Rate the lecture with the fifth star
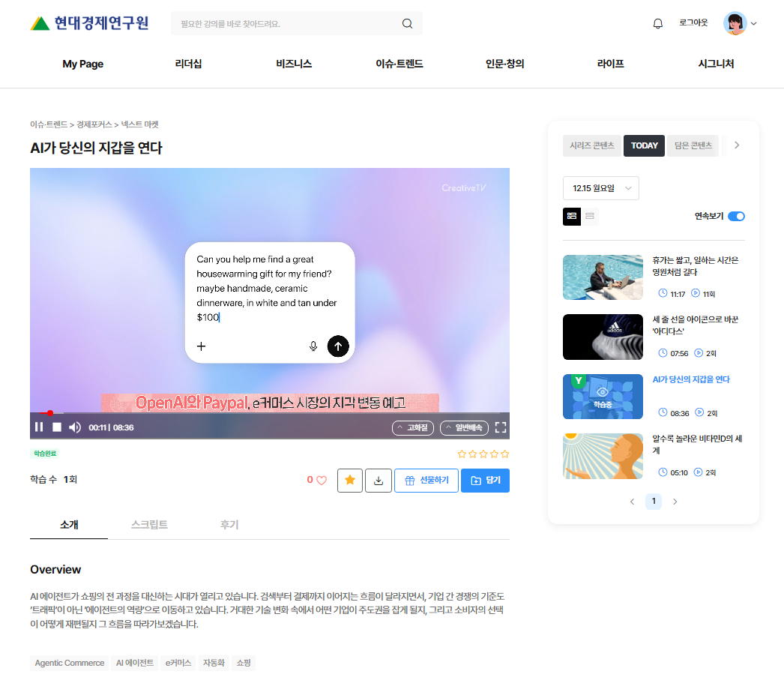The height and width of the screenshot is (695, 784). tap(505, 454)
